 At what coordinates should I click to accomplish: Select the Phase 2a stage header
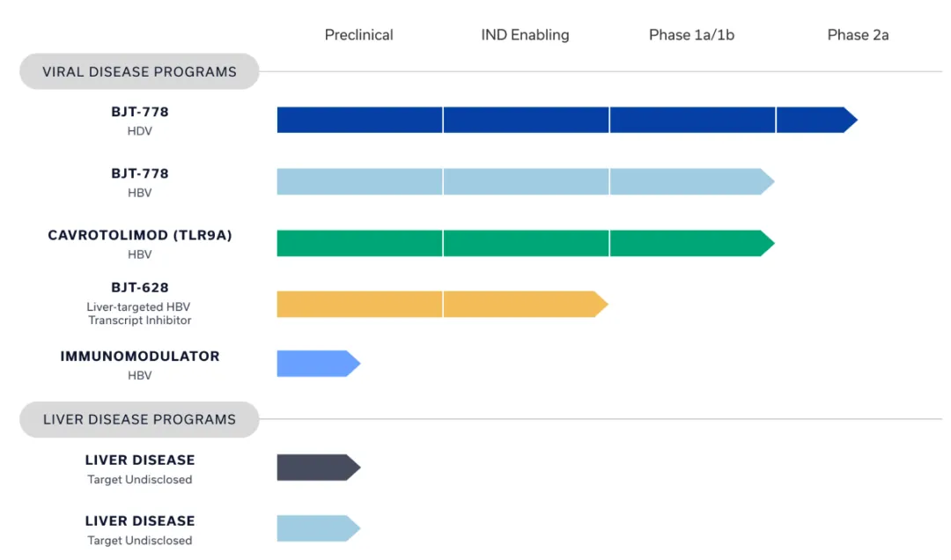(x=858, y=35)
